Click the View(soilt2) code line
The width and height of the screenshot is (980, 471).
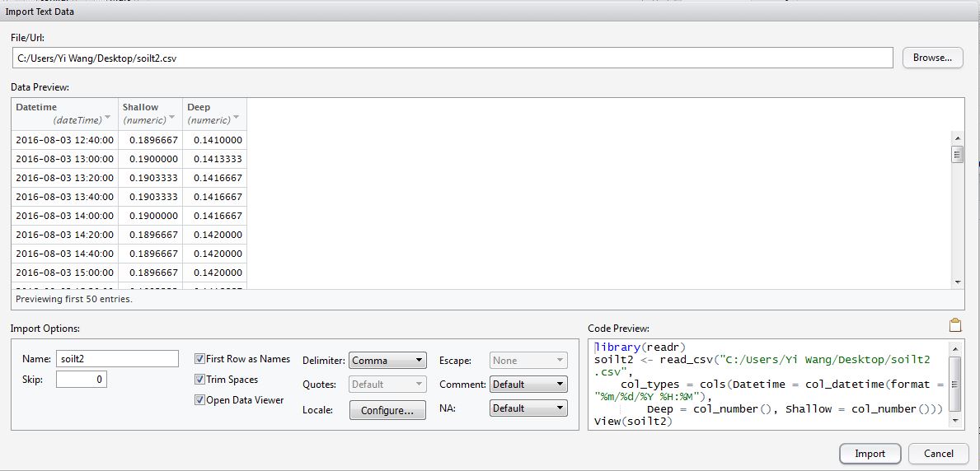(633, 422)
